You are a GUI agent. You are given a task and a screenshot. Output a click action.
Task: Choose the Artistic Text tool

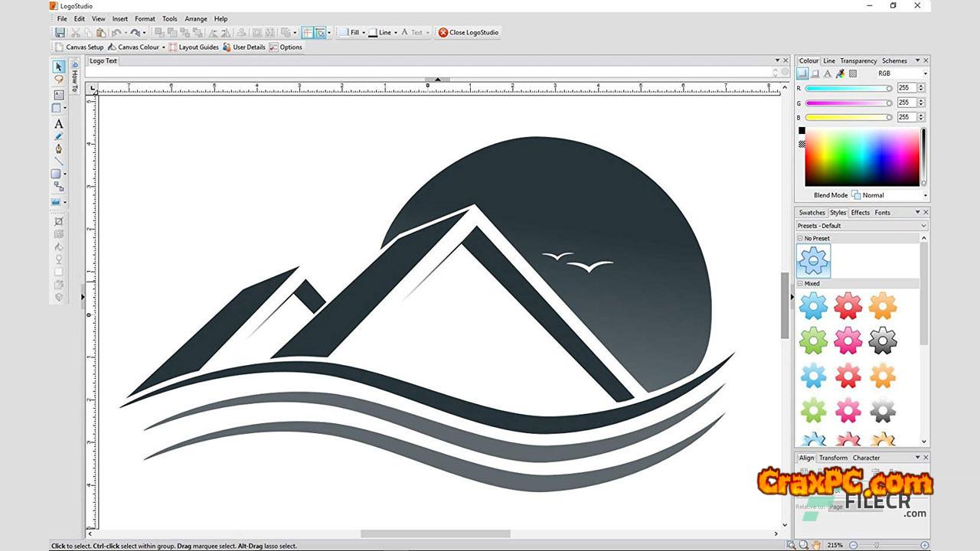coord(58,124)
